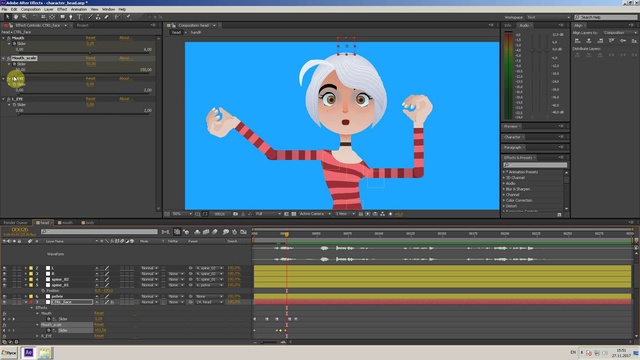
Task: Click the brainstorm icon in timeline
Action: click(x=226, y=232)
